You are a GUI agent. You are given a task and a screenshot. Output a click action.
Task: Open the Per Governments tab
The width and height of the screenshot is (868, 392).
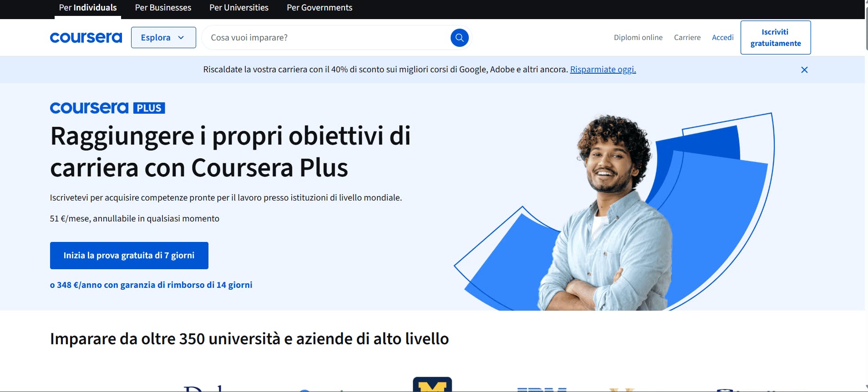pyautogui.click(x=320, y=8)
